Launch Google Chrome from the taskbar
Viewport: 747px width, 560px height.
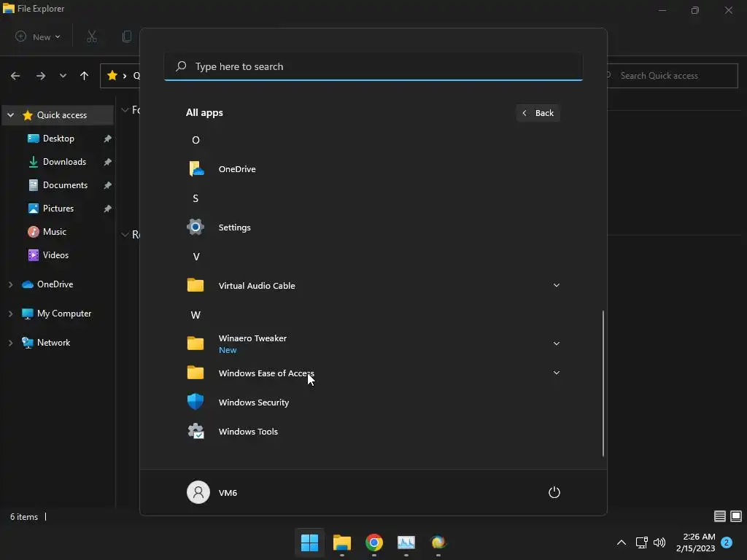coord(374,542)
